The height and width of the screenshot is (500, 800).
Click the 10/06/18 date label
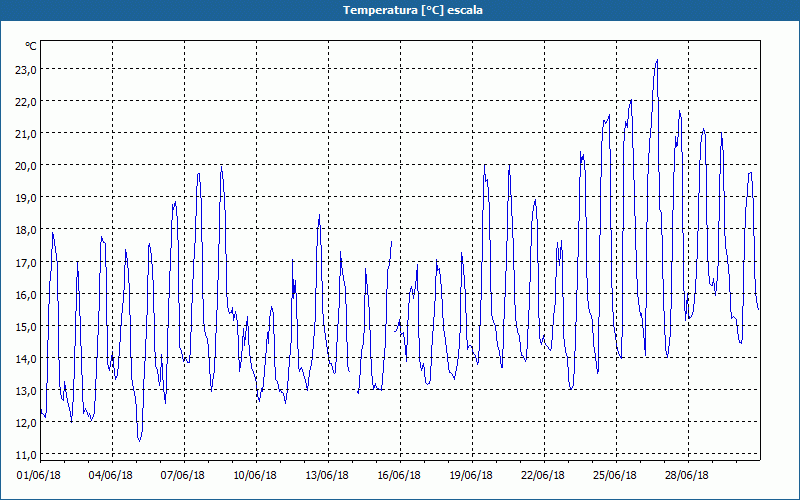pos(255,476)
